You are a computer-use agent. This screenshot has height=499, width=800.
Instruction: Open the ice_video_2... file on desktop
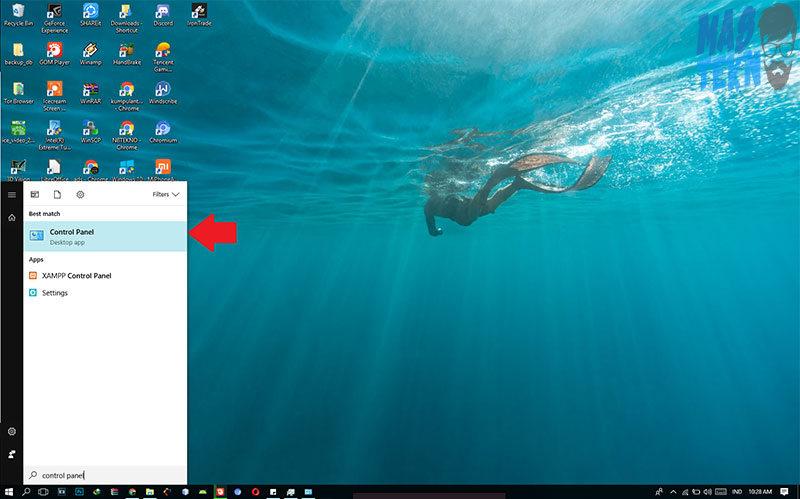[x=18, y=132]
